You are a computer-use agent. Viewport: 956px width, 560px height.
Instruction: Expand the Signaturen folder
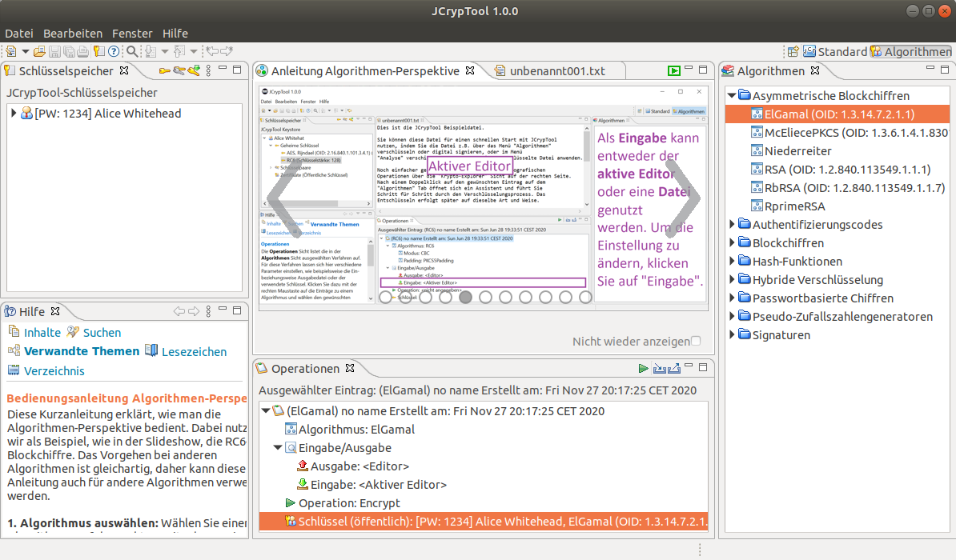pyautogui.click(x=732, y=335)
